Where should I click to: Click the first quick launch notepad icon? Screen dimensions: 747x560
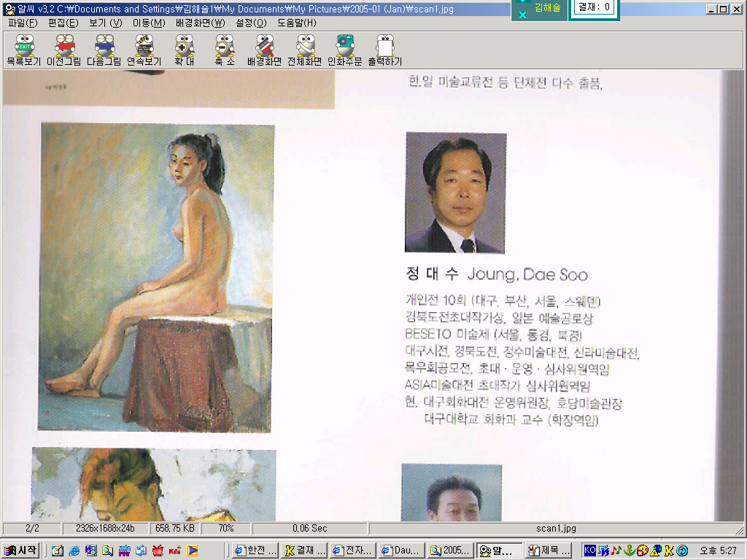(58, 551)
